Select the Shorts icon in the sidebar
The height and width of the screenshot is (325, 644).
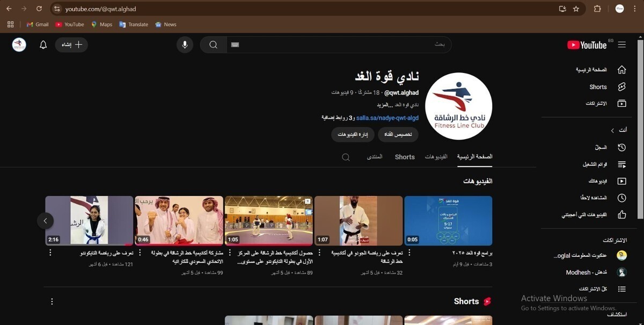(621, 86)
